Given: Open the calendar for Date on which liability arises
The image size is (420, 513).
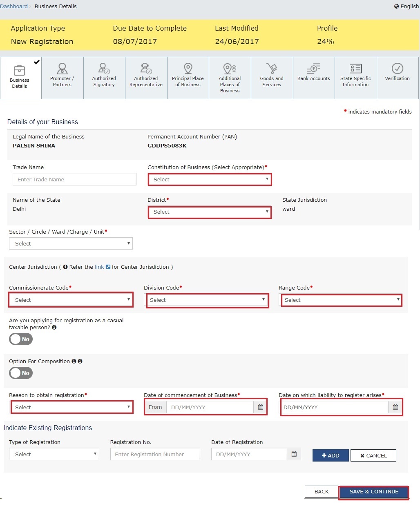Looking at the screenshot, I should tap(395, 407).
